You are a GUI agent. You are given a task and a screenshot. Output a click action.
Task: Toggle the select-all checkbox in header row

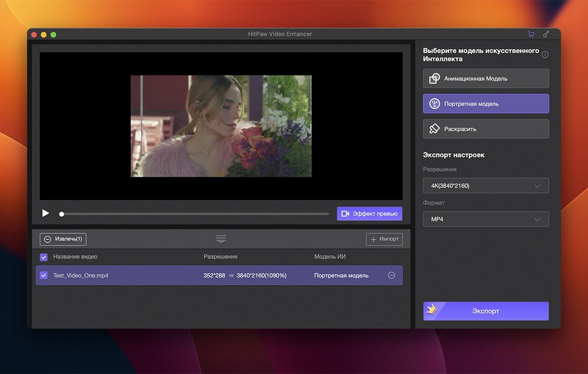click(44, 257)
